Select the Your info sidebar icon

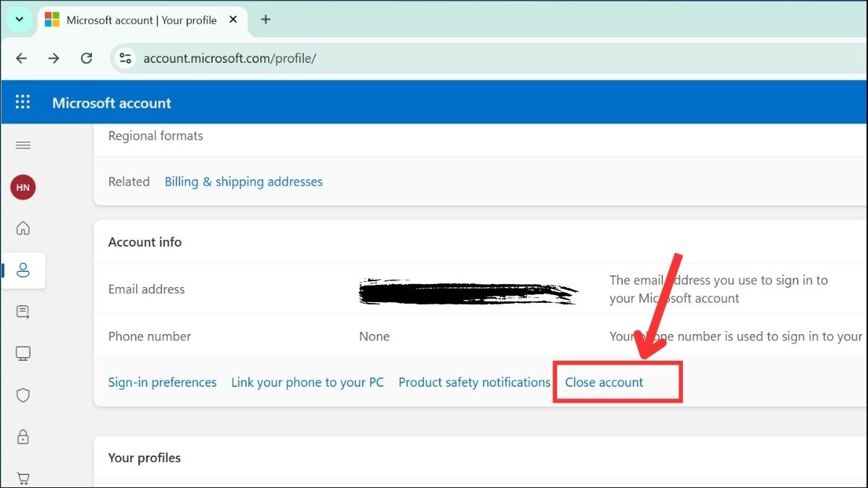(23, 270)
